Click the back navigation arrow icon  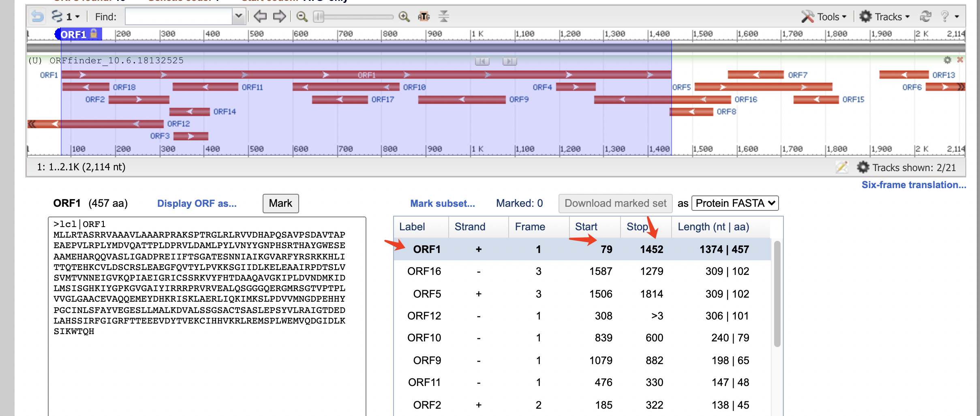[x=261, y=16]
